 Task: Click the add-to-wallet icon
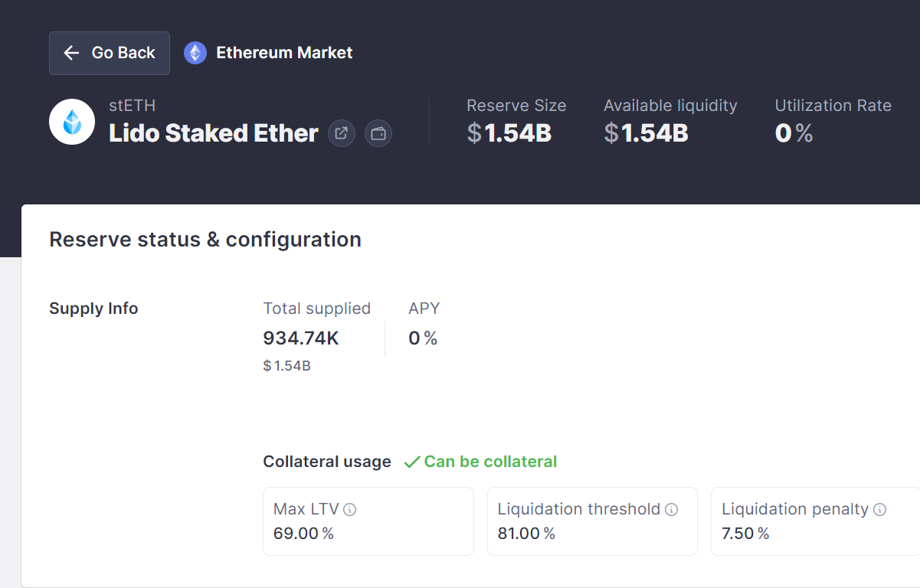pyautogui.click(x=378, y=133)
